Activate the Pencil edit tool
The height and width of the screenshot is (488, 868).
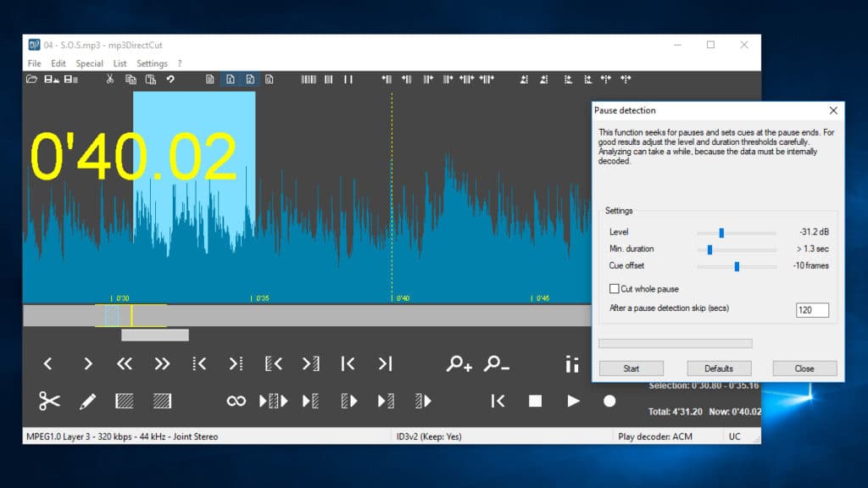pos(88,400)
